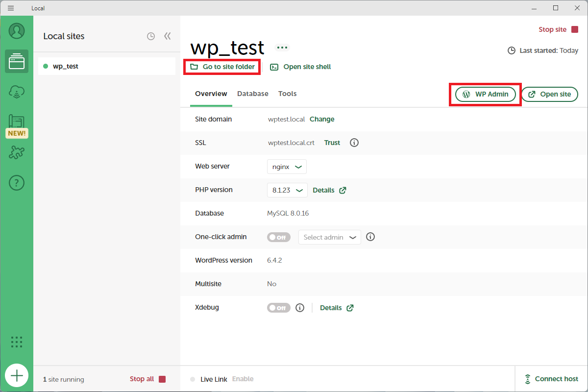Click the Live Link label

coord(214,379)
